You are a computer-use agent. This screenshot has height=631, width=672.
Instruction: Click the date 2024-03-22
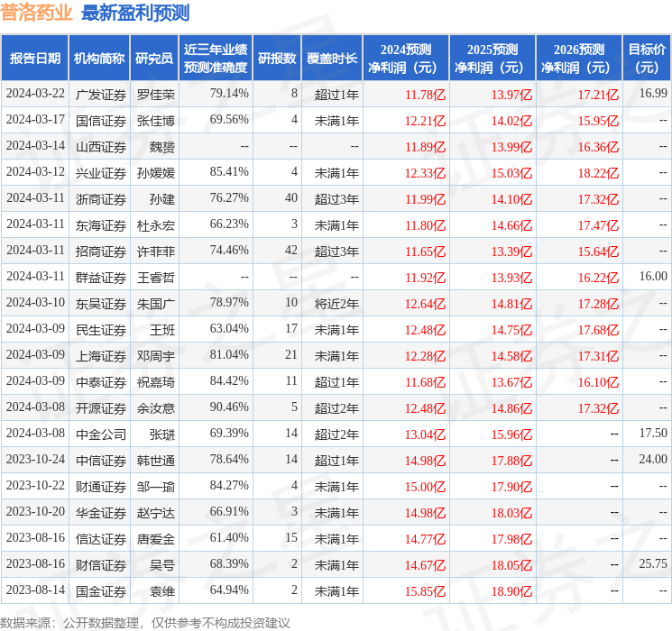pyautogui.click(x=35, y=94)
